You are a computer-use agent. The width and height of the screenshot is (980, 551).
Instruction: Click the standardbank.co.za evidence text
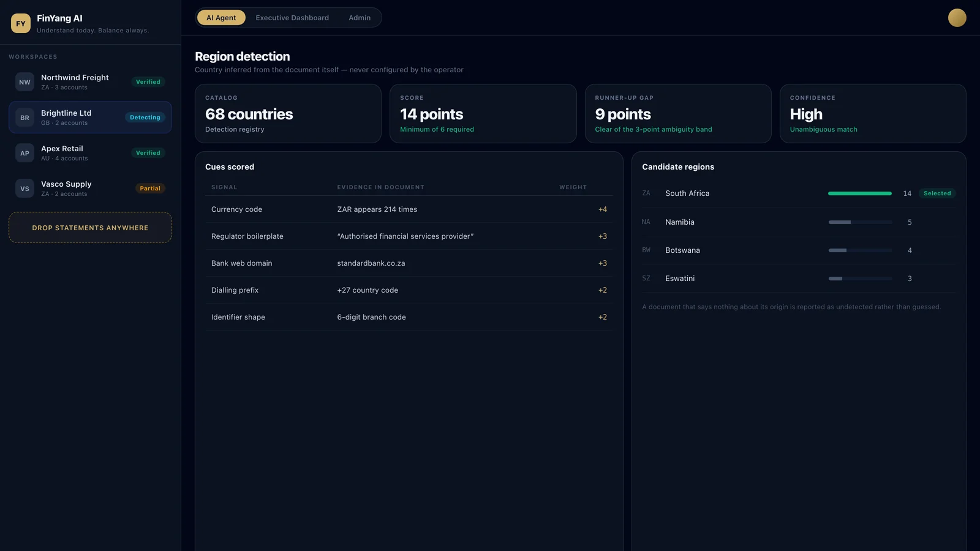point(371,263)
